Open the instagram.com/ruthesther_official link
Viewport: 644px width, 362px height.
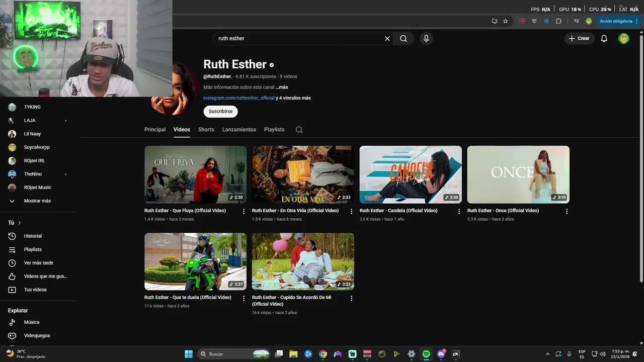(x=239, y=98)
